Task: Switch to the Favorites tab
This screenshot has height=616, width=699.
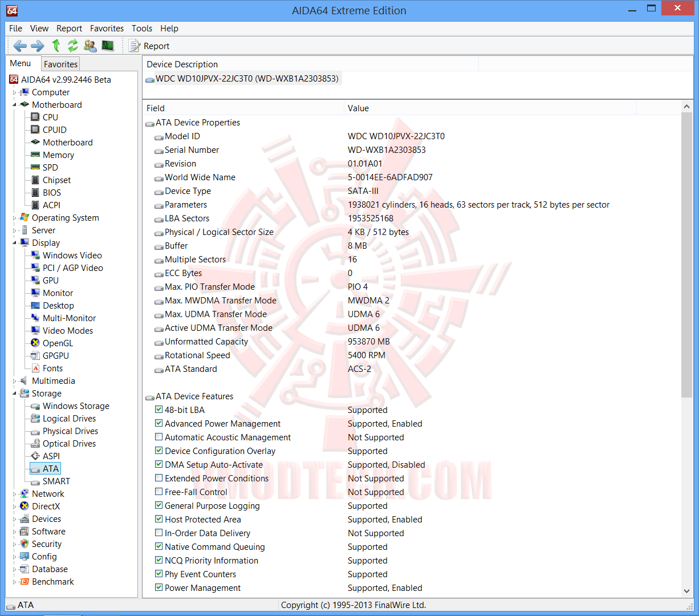Action: tap(60, 64)
